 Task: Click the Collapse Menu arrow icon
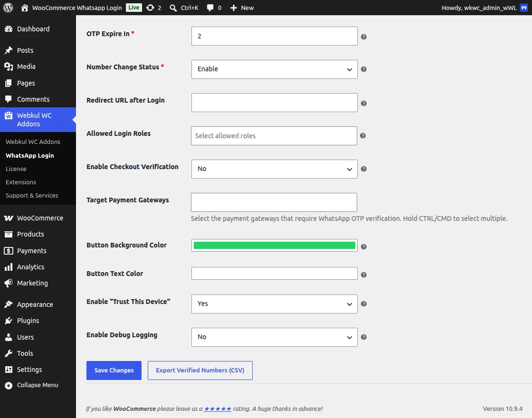9,385
